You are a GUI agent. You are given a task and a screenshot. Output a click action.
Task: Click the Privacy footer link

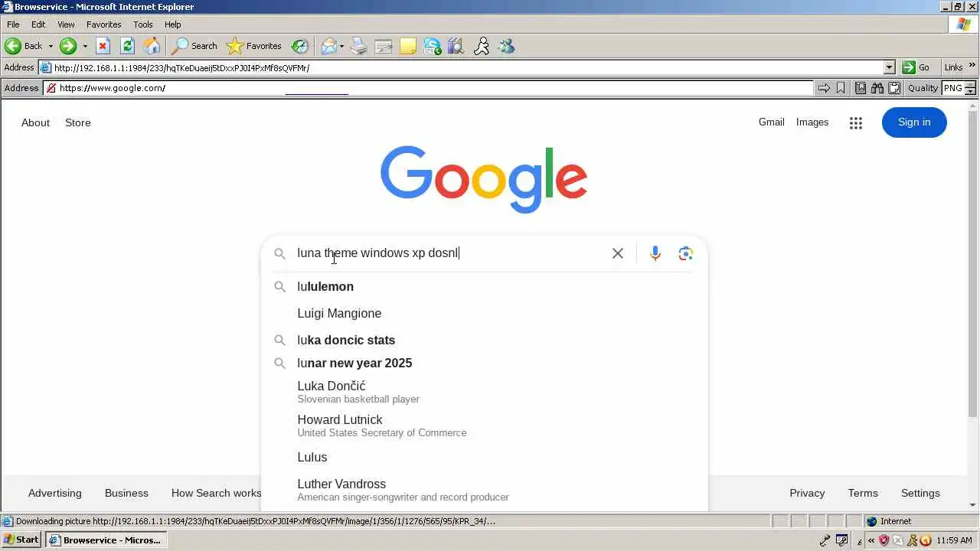807,493
